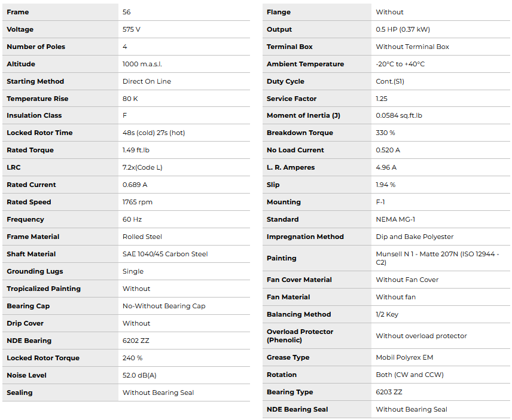Click the Overload Protector (Phenolic) label
The width and height of the screenshot is (512, 420).
(300, 336)
